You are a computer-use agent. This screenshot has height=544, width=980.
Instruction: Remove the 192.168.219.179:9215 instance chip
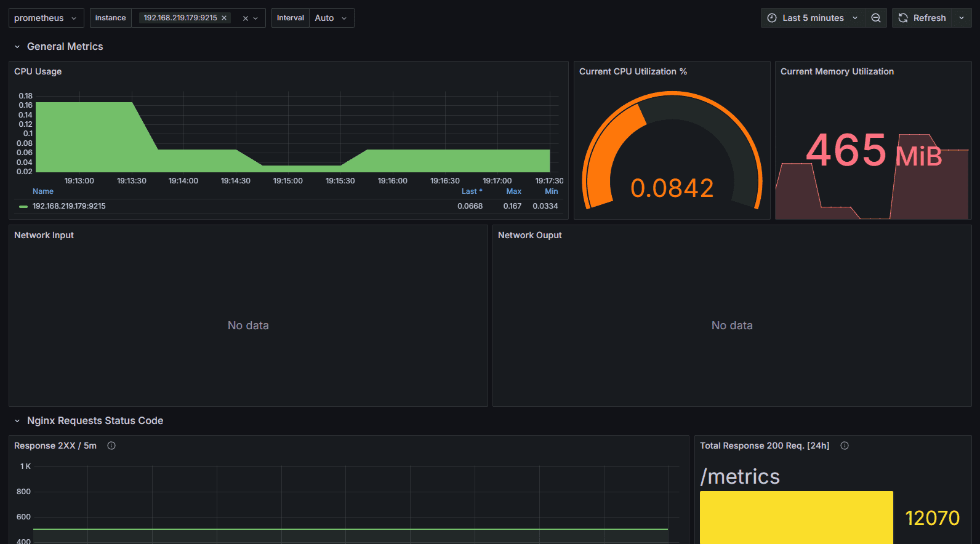click(224, 18)
